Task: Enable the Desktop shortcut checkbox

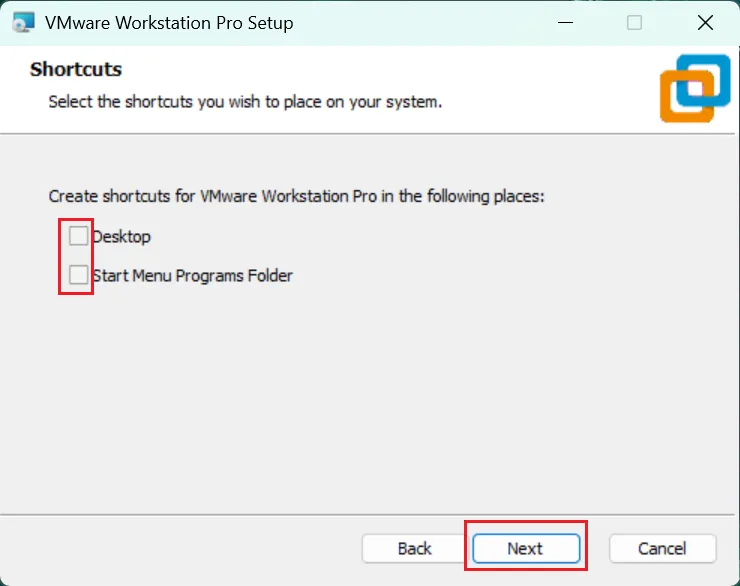Action: (x=78, y=236)
